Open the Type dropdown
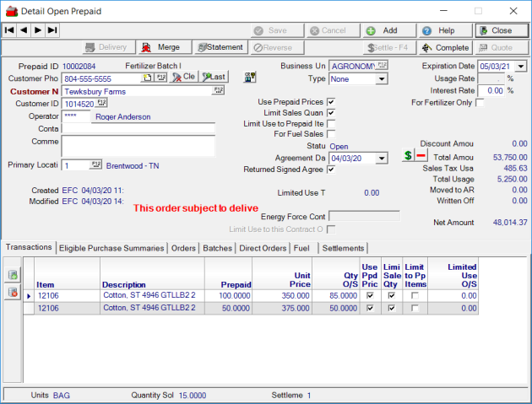Image resolution: width=532 pixels, height=404 pixels. 382,78
